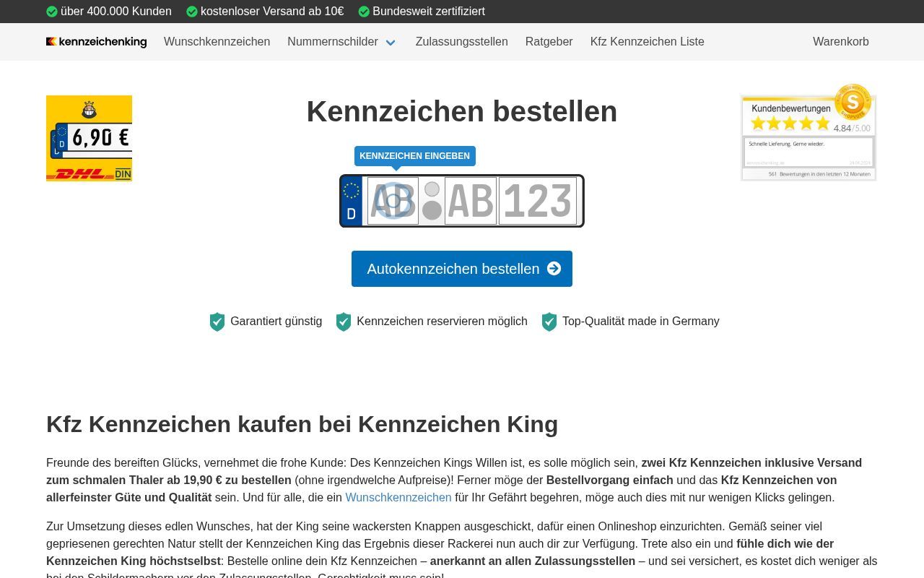
Task: Click shield icon next to Top-Qualität made in Germany
Action: pos(549,322)
